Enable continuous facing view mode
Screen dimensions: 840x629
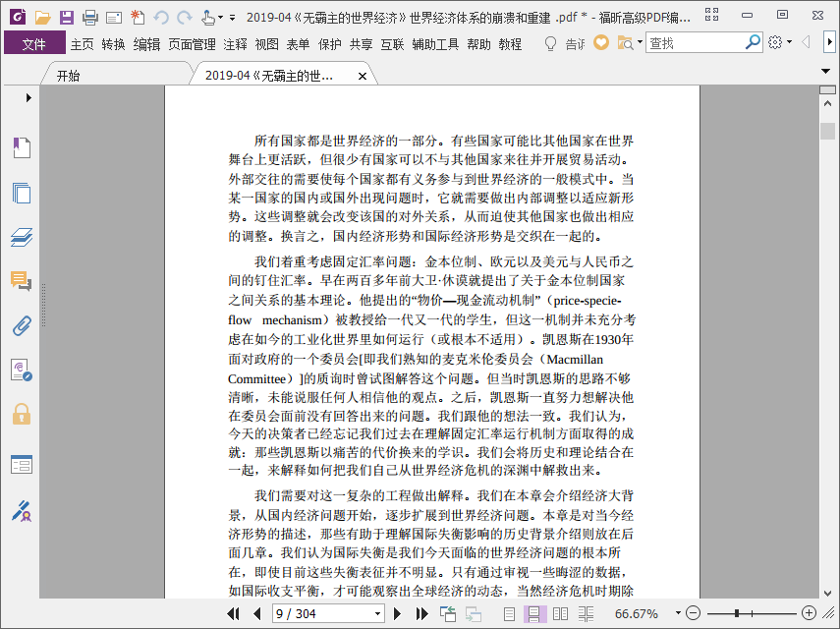[x=587, y=614]
